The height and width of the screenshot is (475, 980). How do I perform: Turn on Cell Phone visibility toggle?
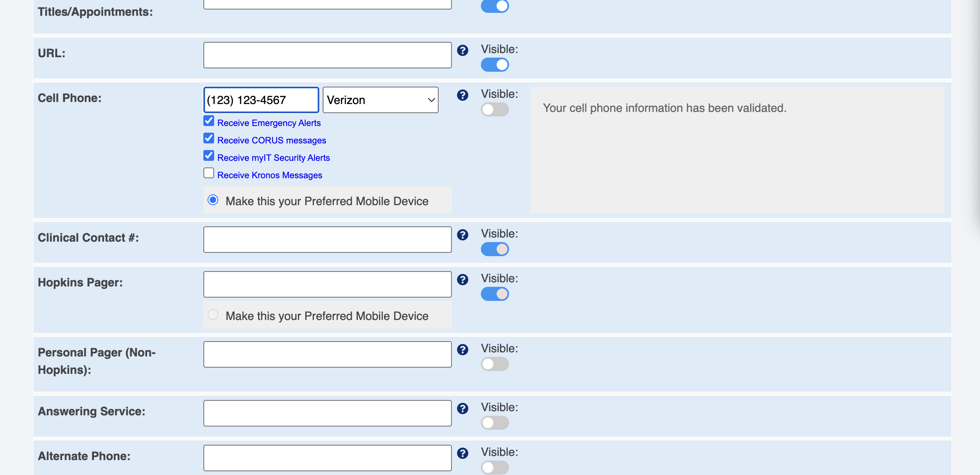pos(495,110)
